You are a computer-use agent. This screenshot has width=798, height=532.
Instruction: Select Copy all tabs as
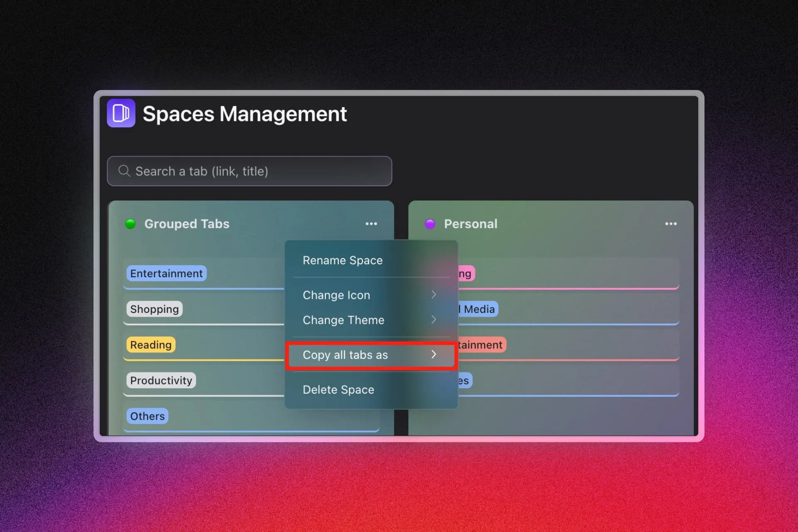[345, 355]
